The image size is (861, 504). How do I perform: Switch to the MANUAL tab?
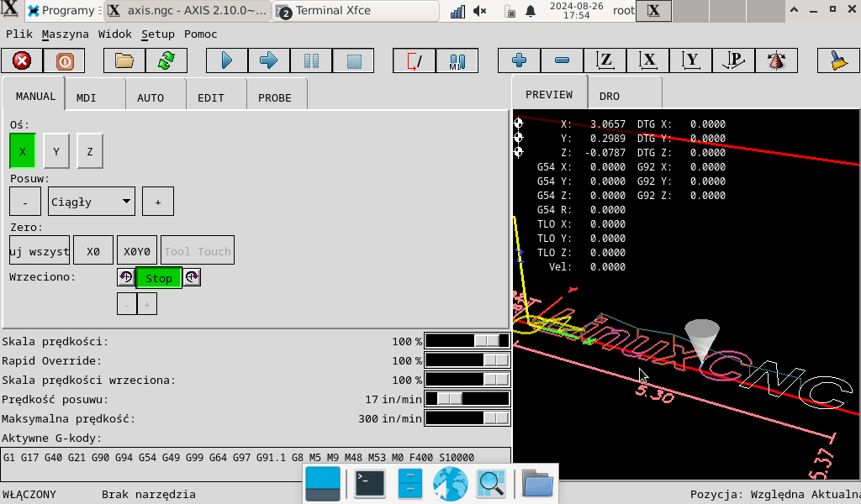[35, 96]
